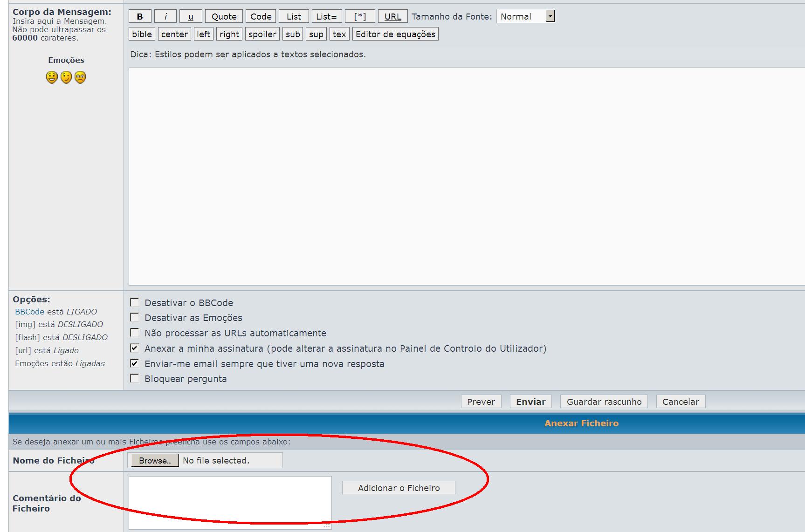Click the 'Corpo da Mensagem:' label

pos(62,12)
